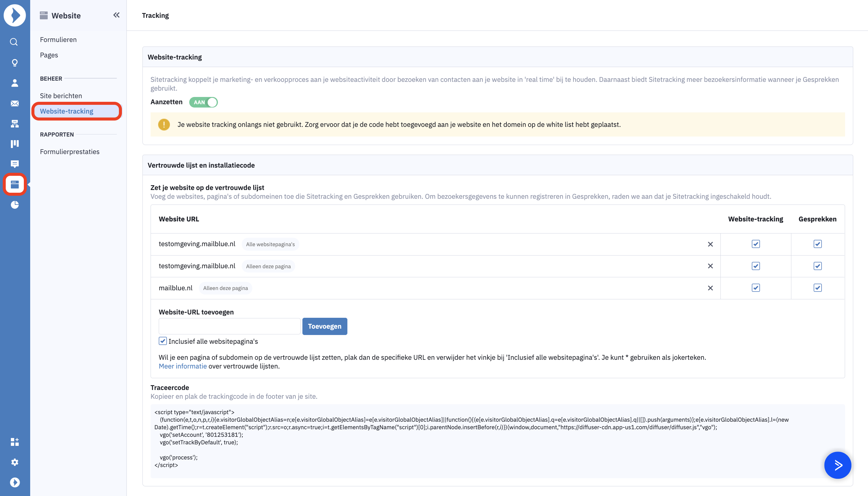
Task: Click the Alleen deze pagina badge next to mailblue.nl
Action: (x=225, y=288)
